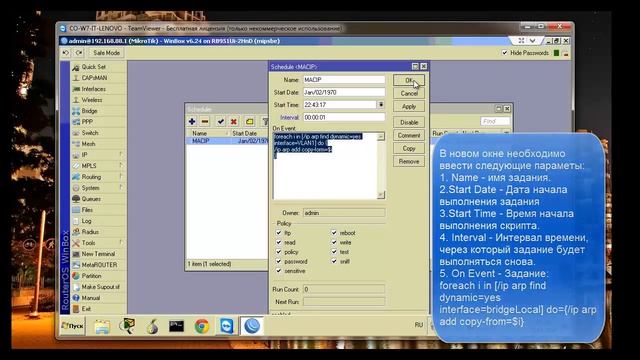Click yellow comment icon in Scheduler toolbar
640x360 pixels.
[249, 122]
